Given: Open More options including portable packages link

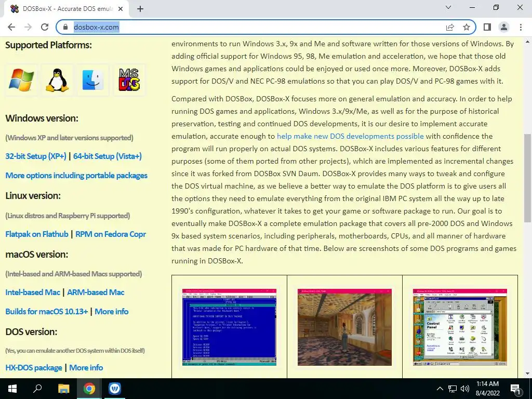Looking at the screenshot, I should pos(76,176).
